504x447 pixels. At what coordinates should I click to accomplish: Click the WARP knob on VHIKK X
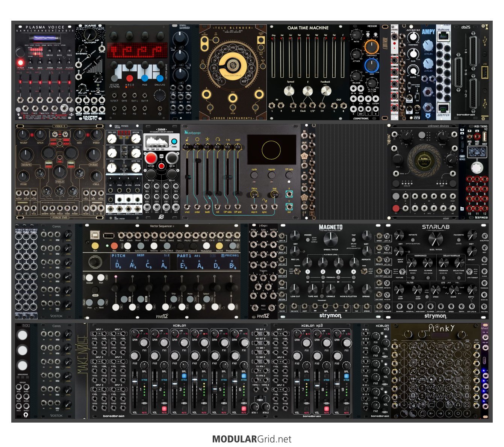[23, 135]
